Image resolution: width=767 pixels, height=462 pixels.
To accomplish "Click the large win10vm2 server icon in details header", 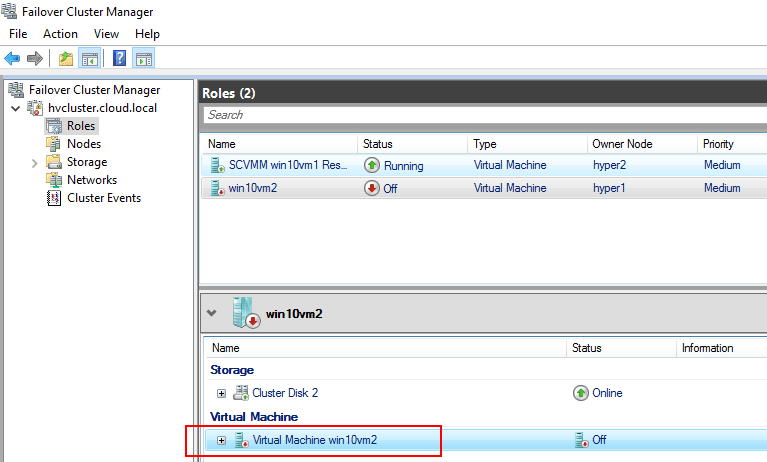I will (246, 313).
